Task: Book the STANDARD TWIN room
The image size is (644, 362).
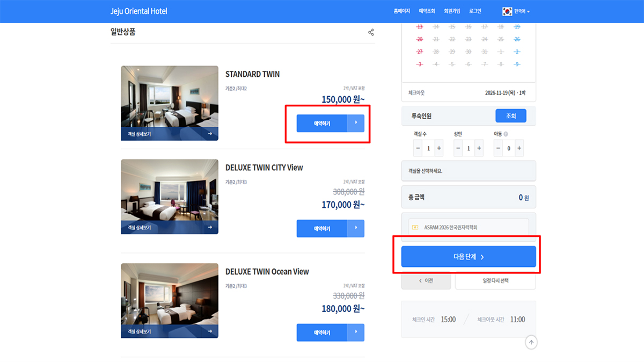Action: [322, 124]
